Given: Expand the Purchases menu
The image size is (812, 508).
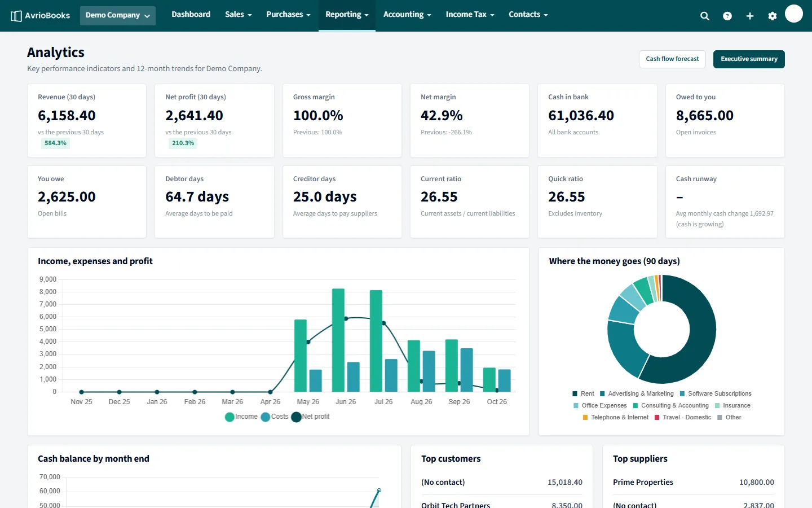Looking at the screenshot, I should pos(288,15).
